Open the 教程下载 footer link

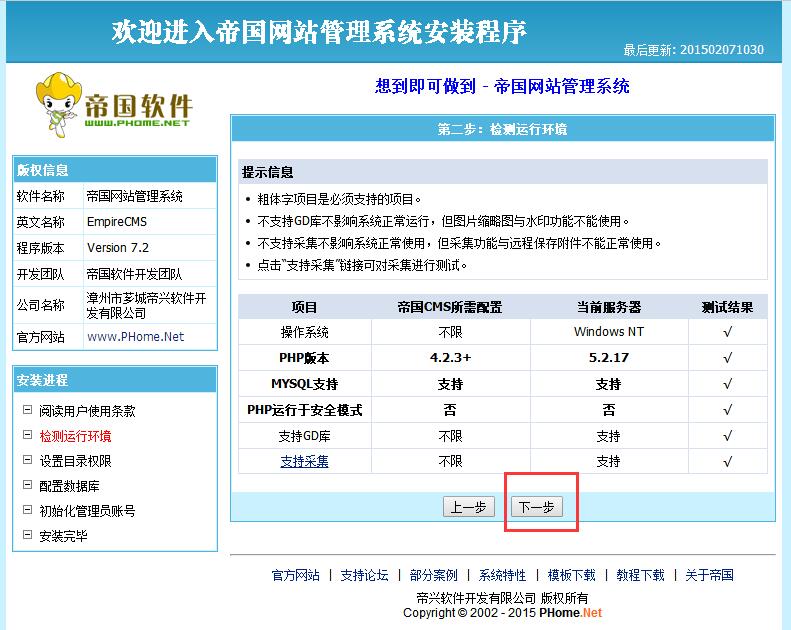pyautogui.click(x=640, y=575)
